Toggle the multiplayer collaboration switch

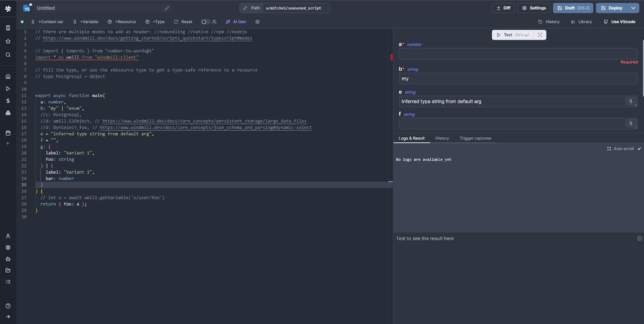coord(205,21)
